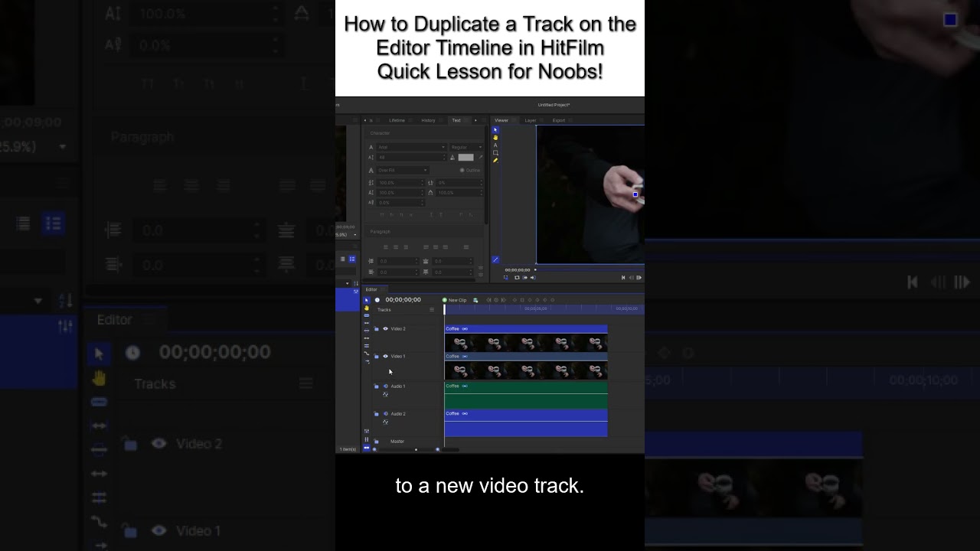The width and height of the screenshot is (980, 551).
Task: Toggle the lock on the Audio 2 track
Action: click(376, 414)
